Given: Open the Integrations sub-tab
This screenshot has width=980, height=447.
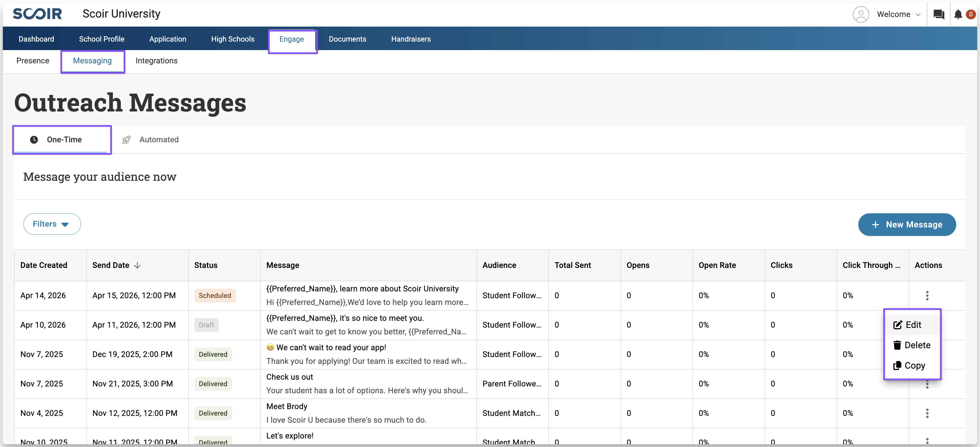Looking at the screenshot, I should [156, 61].
